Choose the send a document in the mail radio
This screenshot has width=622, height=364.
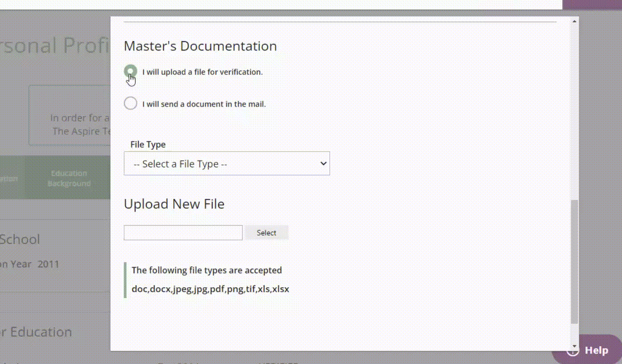130,103
